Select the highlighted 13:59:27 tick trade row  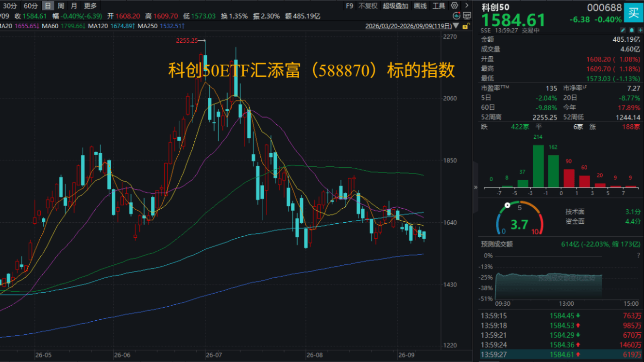tap(561, 355)
